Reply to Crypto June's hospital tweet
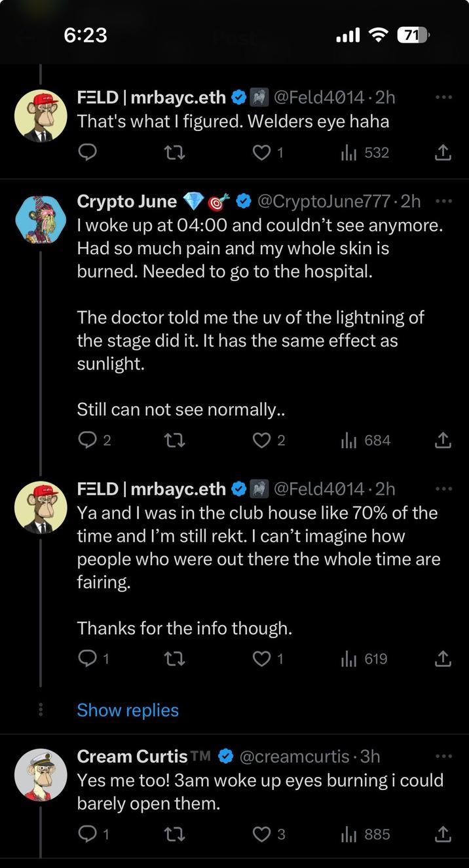Viewport: 469px width, 868px height. [87, 440]
